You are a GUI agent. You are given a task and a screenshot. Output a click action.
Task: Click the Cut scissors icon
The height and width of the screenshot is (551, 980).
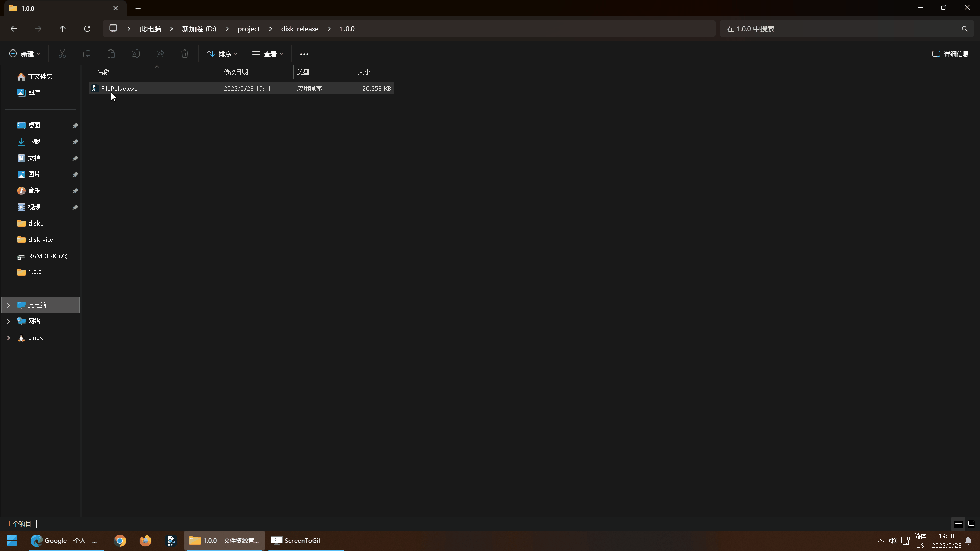click(62, 54)
